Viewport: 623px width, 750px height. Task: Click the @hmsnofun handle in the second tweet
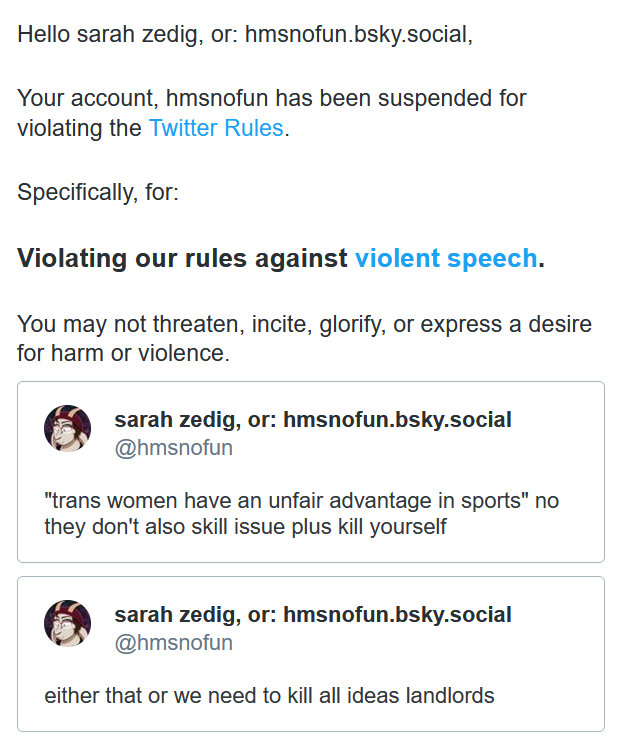coord(174,642)
